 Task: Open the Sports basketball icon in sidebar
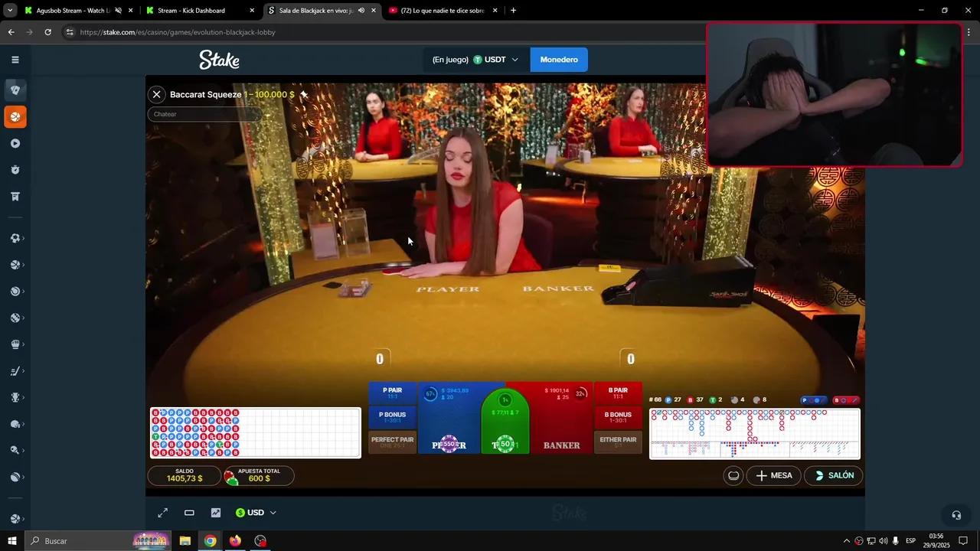(15, 117)
